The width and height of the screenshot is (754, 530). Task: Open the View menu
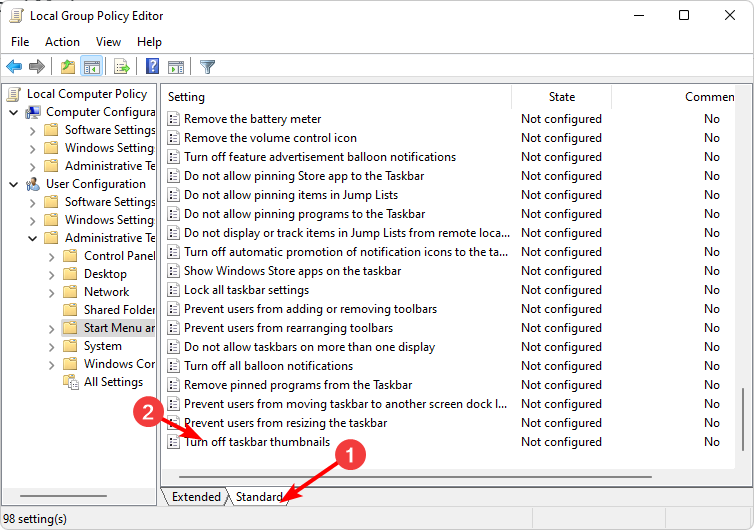(108, 42)
